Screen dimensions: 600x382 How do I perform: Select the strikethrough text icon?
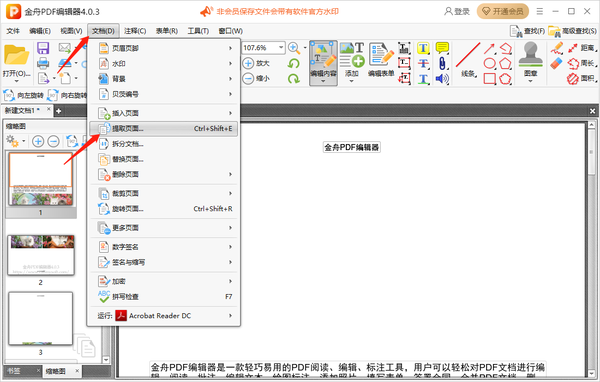point(423,64)
